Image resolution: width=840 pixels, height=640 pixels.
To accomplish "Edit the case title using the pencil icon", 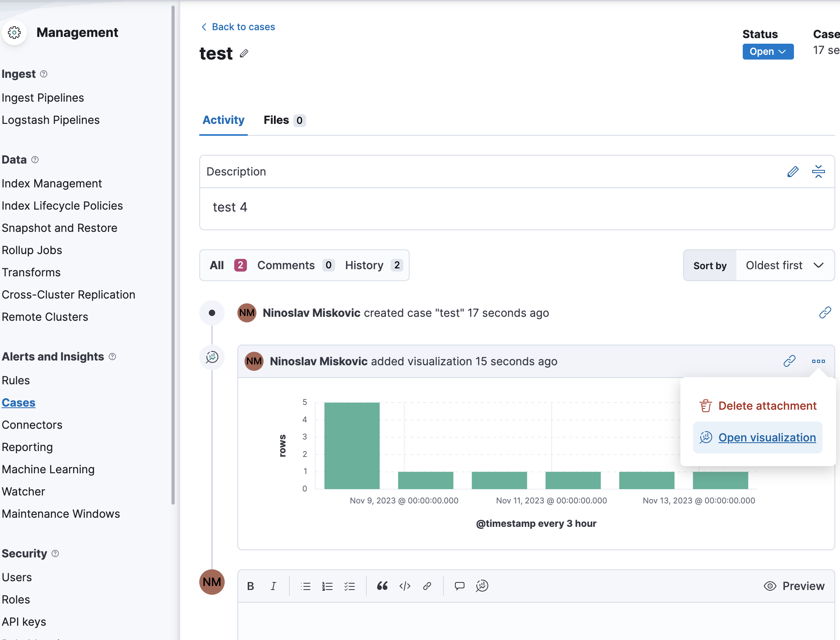I will point(244,53).
